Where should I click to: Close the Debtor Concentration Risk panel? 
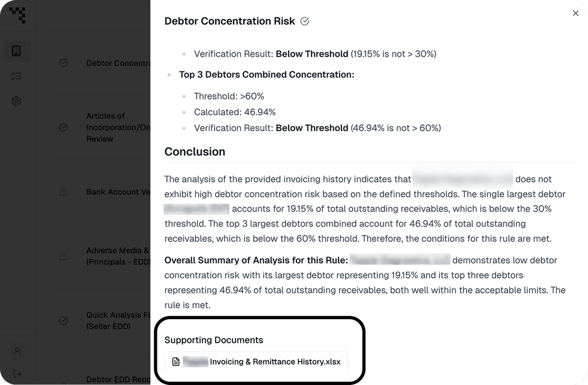[x=575, y=14]
